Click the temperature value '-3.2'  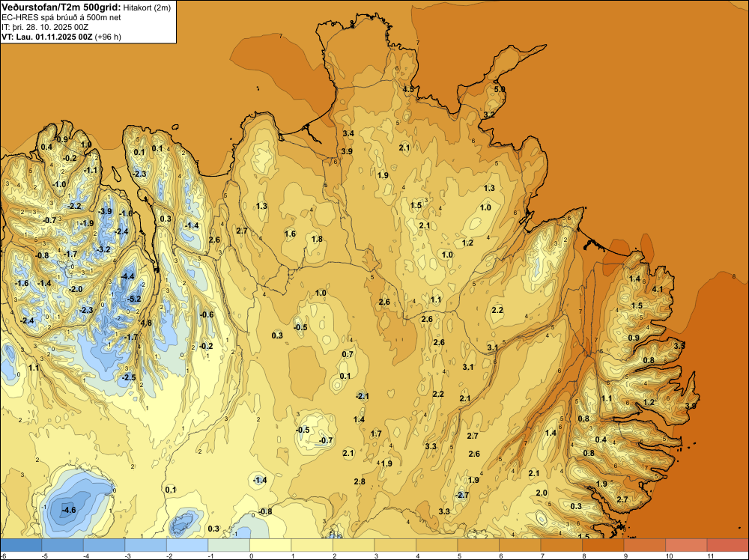103,249
